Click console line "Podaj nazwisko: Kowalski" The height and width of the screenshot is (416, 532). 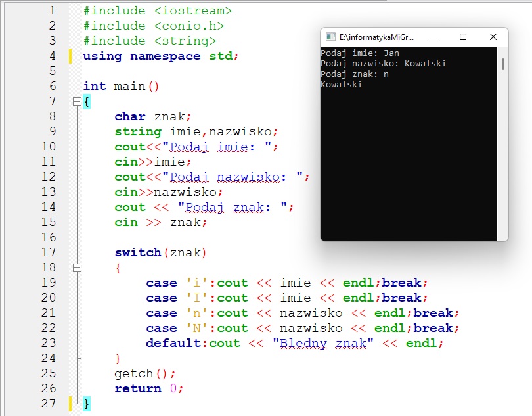point(384,64)
